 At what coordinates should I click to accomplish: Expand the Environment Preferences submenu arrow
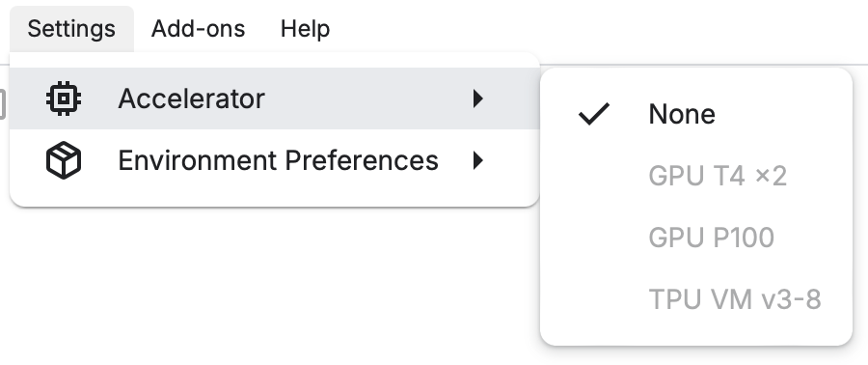478,160
